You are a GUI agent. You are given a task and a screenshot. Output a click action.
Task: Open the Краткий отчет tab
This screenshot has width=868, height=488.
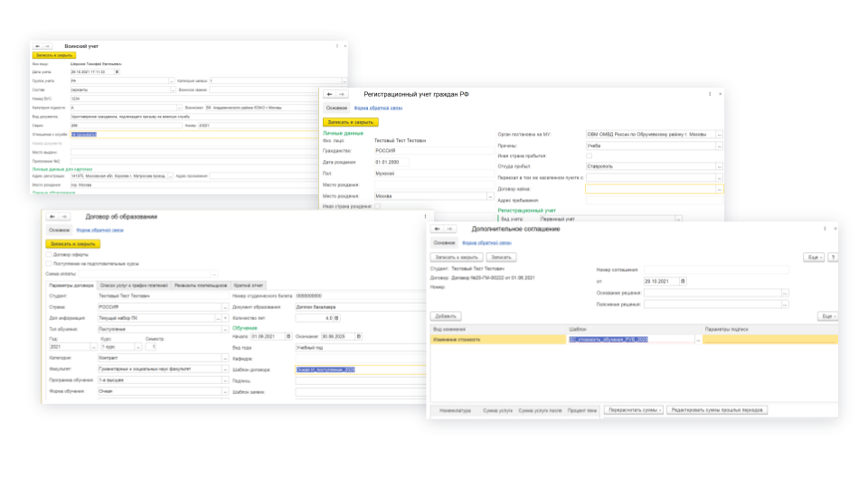248,286
